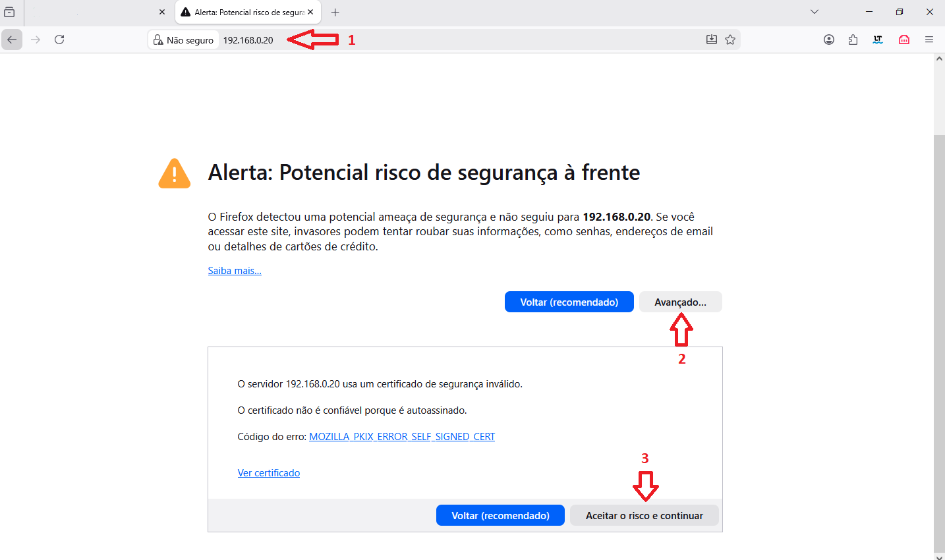Open Firefox View icon at top left
The image size is (945, 560).
click(x=9, y=12)
